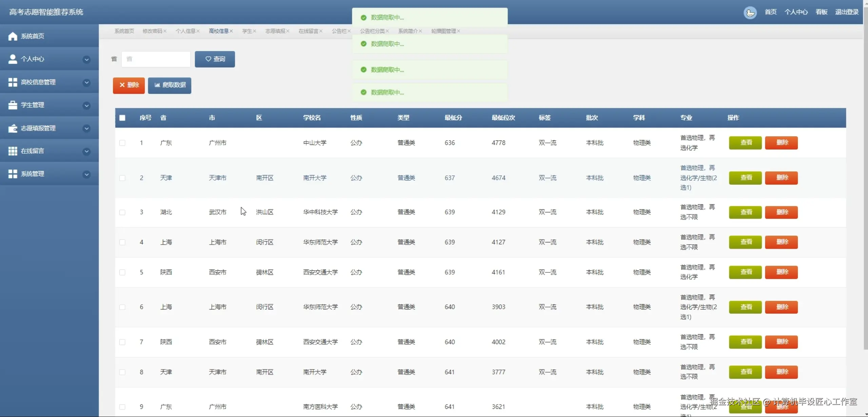Click the user avatar in top bar
The height and width of the screenshot is (417, 868).
pyautogui.click(x=750, y=13)
